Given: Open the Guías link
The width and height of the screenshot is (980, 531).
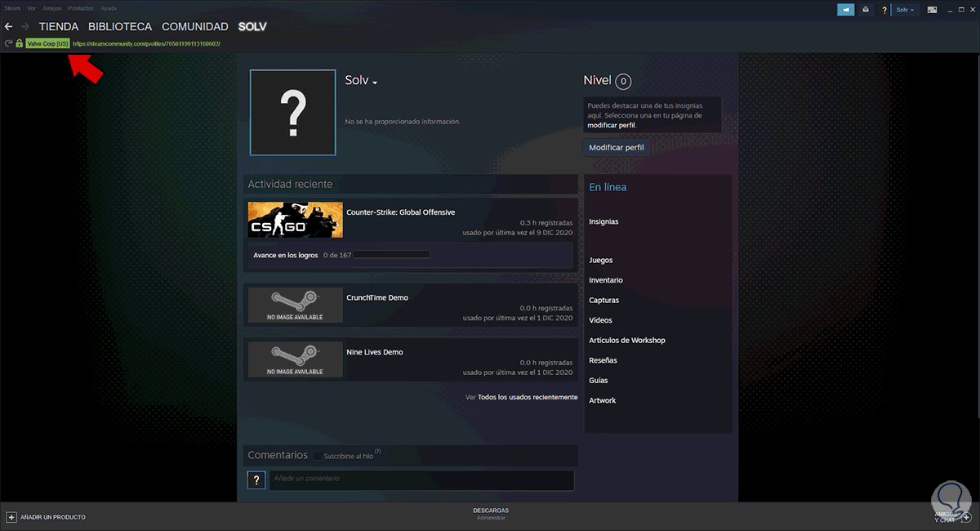Looking at the screenshot, I should pyautogui.click(x=598, y=380).
